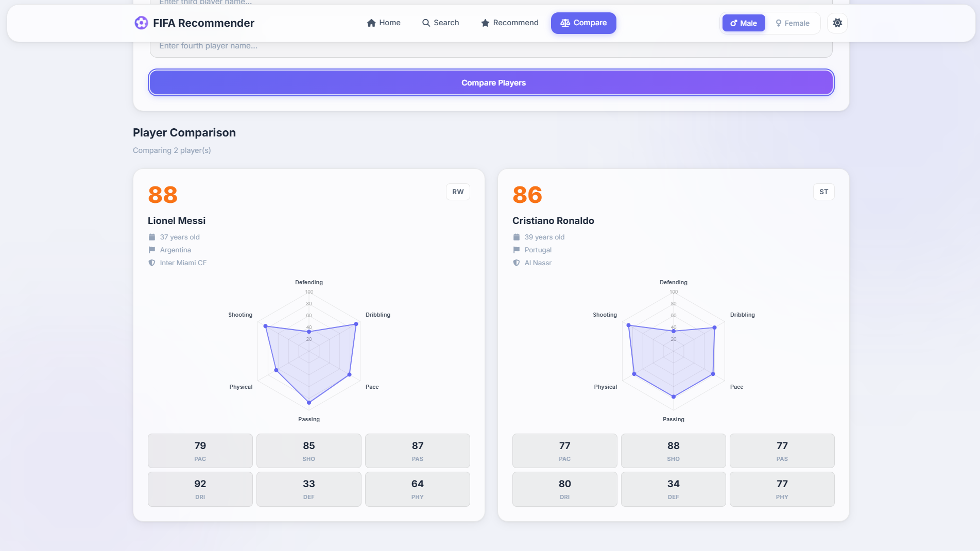This screenshot has height=551, width=980.
Task: Click Ronaldo's ST position badge
Action: click(824, 192)
